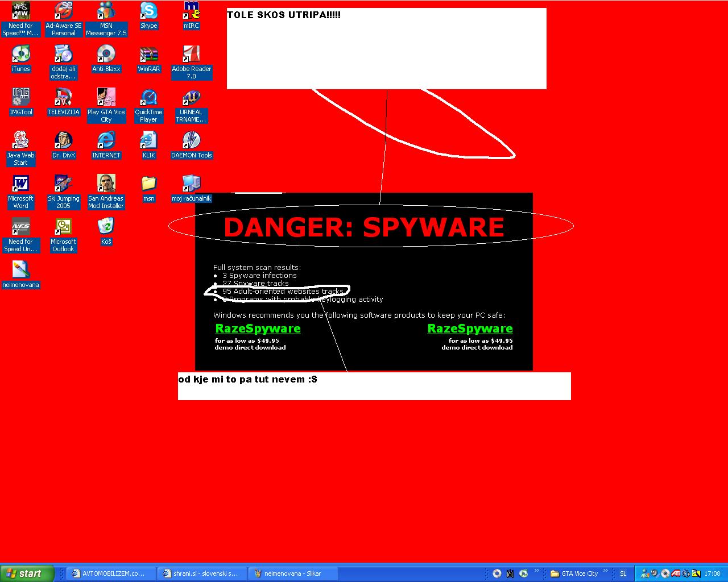This screenshot has height=582, width=728.
Task: Click the Play GTA Vice City icon
Action: (x=106, y=105)
